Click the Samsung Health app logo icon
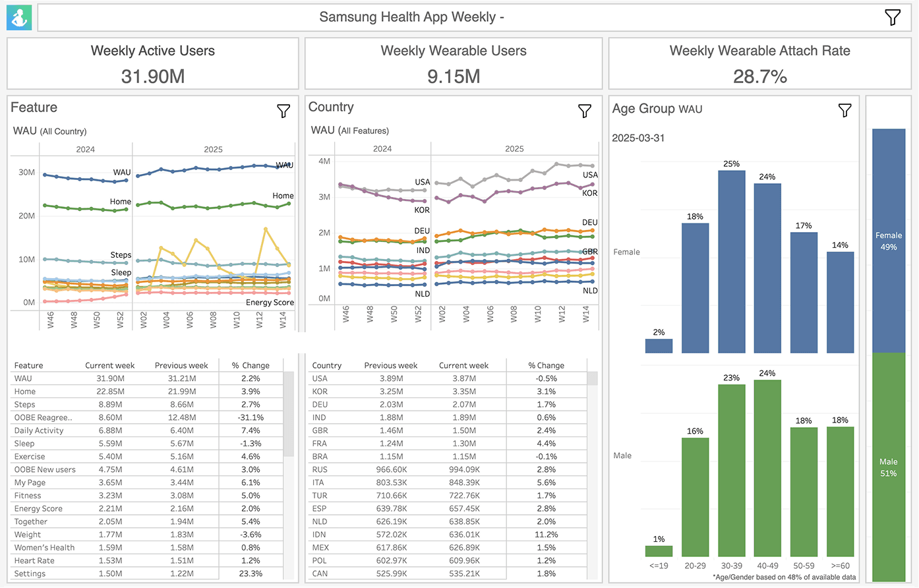 point(19,18)
